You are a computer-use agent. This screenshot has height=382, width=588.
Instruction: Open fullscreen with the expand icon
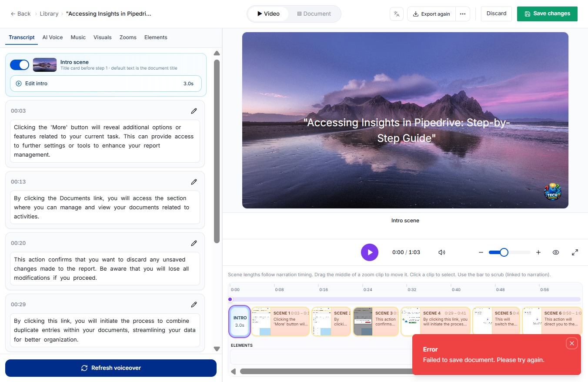pos(575,252)
